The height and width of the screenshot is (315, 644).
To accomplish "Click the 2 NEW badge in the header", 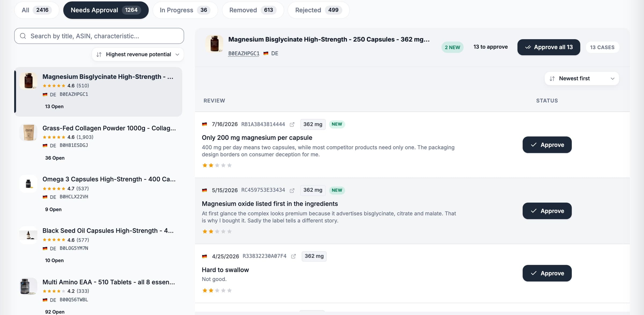I will pyautogui.click(x=452, y=47).
